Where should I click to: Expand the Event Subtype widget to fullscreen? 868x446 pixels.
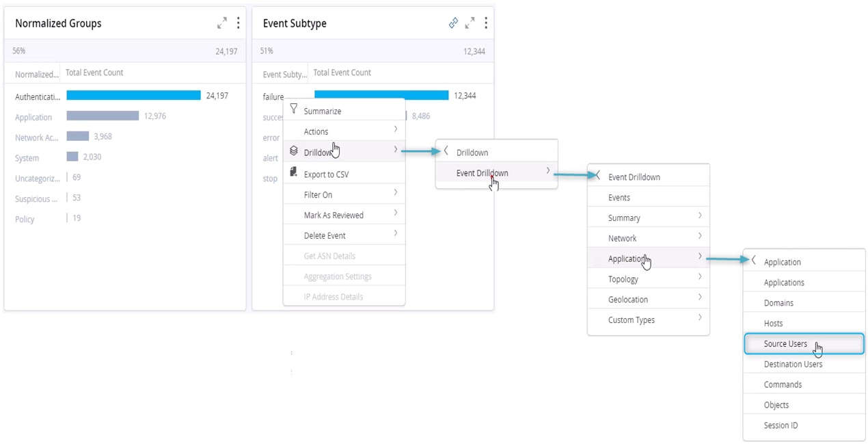tap(470, 23)
